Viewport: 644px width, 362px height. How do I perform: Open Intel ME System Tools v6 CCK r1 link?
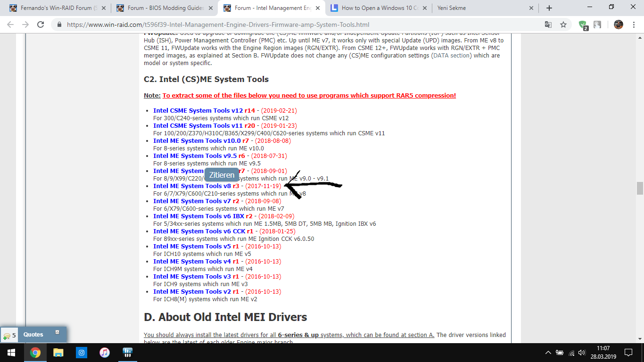point(203,231)
